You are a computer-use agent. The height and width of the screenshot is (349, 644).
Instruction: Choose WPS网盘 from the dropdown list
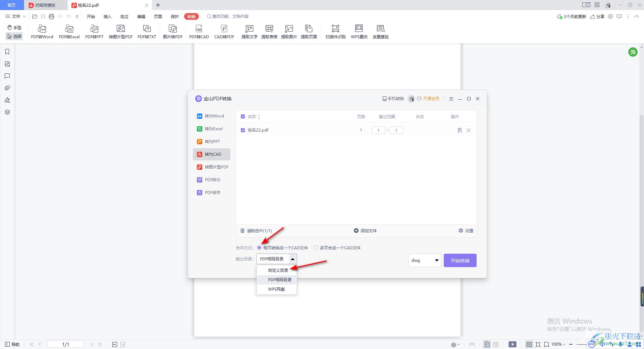(x=277, y=289)
